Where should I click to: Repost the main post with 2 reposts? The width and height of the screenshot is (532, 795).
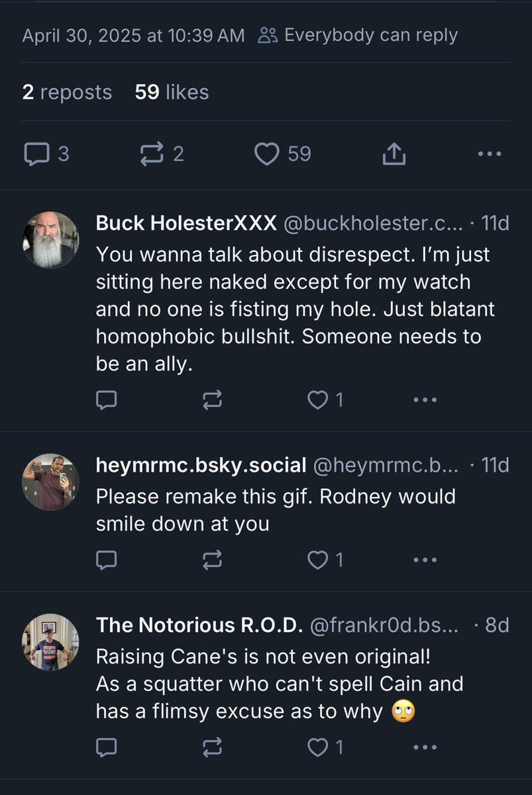click(x=152, y=154)
